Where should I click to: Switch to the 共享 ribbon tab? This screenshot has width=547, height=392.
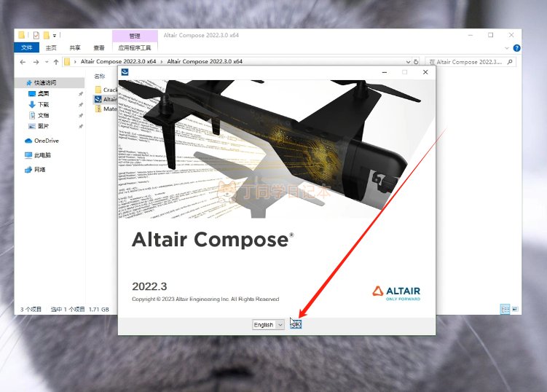click(74, 47)
